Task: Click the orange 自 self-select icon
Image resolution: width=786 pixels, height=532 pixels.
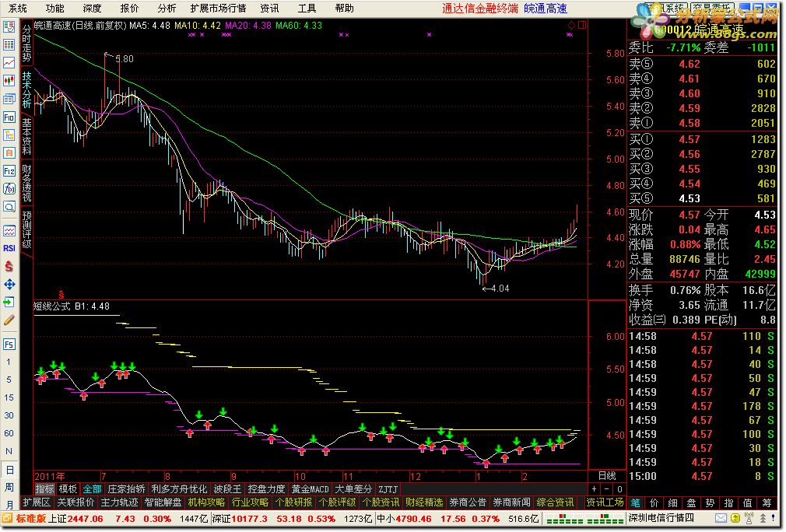Action: (x=9, y=152)
